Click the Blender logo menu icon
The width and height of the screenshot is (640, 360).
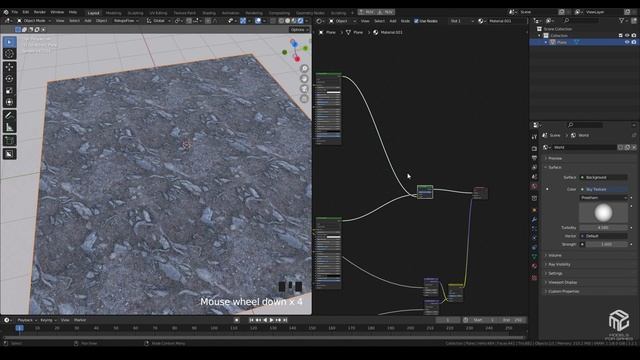click(6, 12)
